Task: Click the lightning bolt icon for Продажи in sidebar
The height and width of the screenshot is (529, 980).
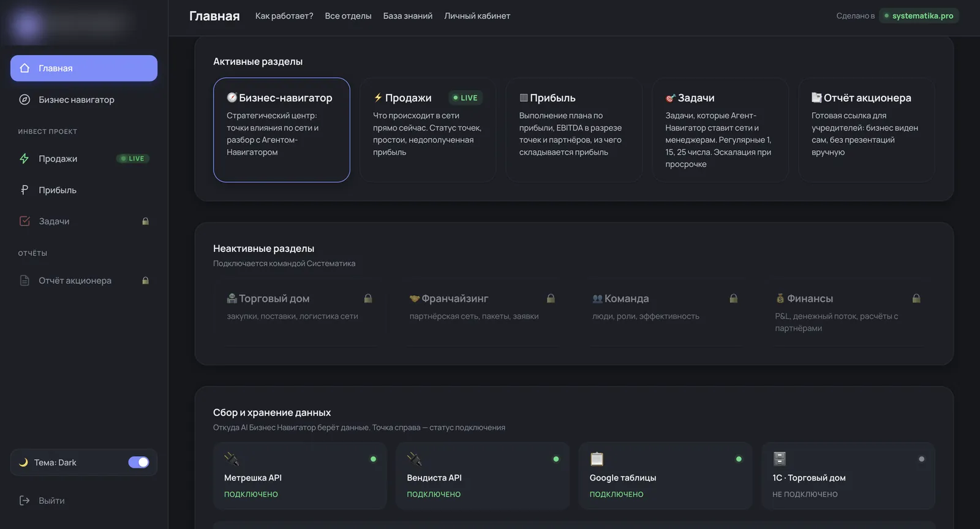Action: 24,158
